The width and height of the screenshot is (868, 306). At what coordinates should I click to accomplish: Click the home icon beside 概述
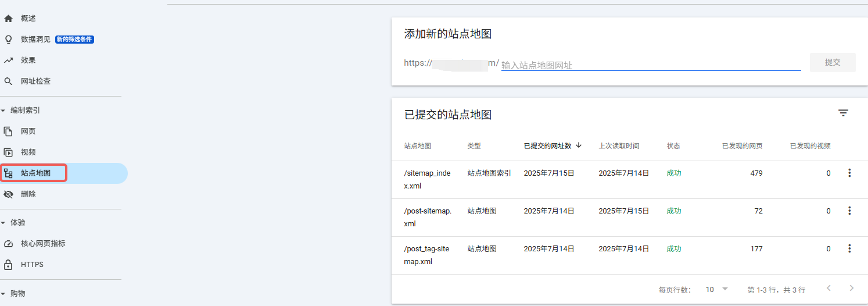click(8, 19)
